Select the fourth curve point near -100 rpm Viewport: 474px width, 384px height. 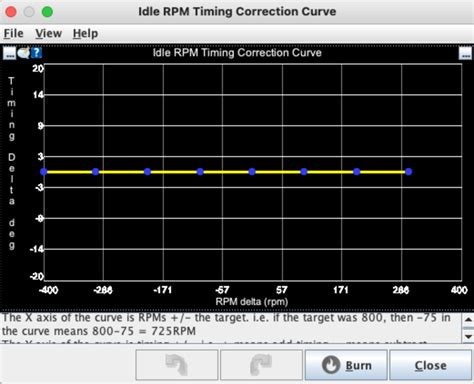(x=200, y=172)
